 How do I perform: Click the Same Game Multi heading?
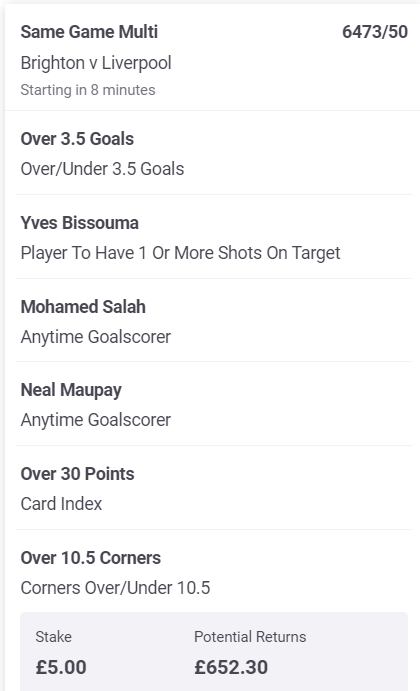89,32
